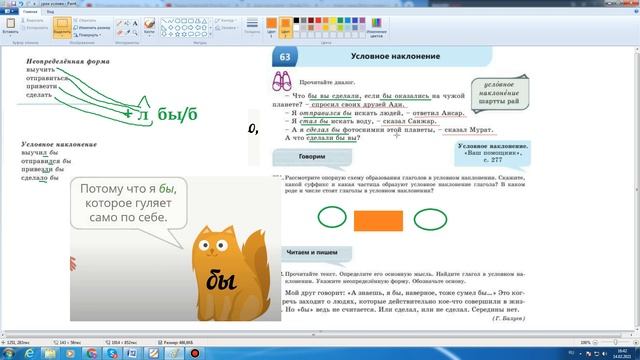Click the zoom slider in status bar

click(x=615, y=342)
